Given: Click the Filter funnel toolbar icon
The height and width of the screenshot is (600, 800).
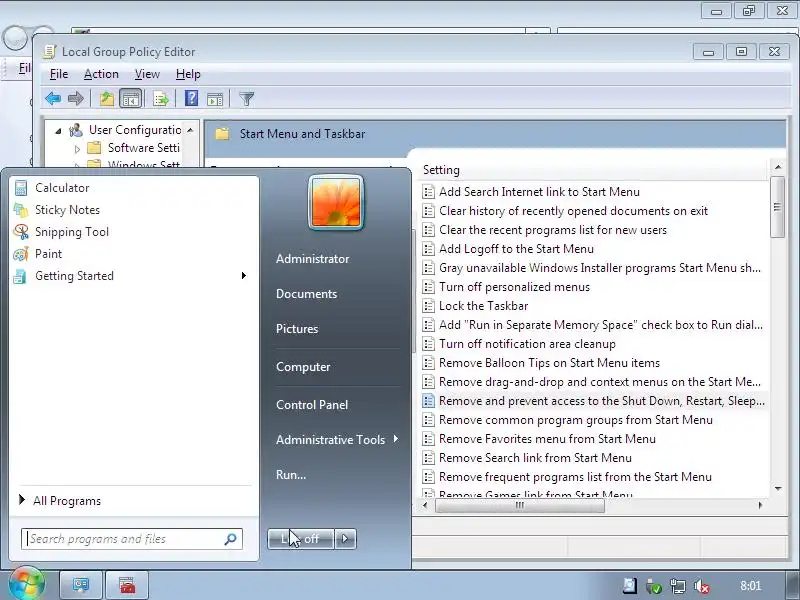Looking at the screenshot, I should (x=246, y=98).
